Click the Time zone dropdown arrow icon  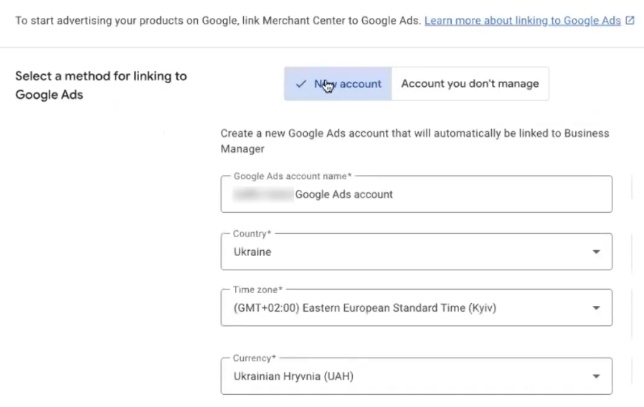(x=596, y=308)
